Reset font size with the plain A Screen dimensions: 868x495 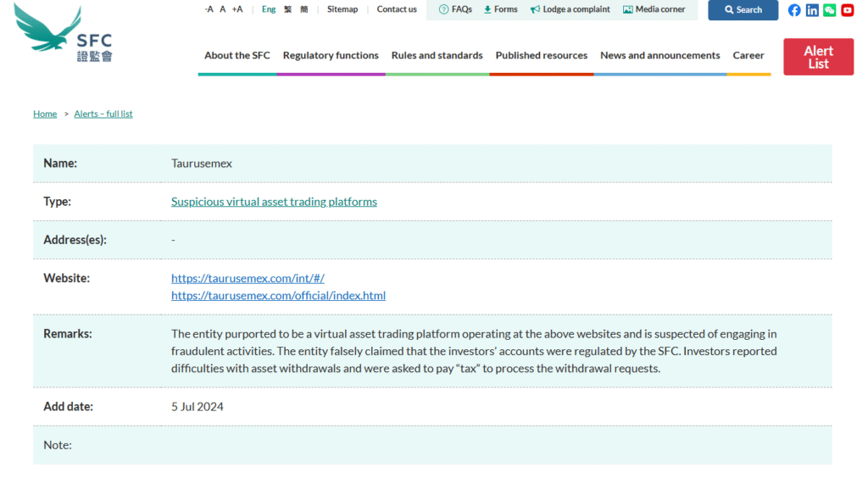pyautogui.click(x=223, y=8)
